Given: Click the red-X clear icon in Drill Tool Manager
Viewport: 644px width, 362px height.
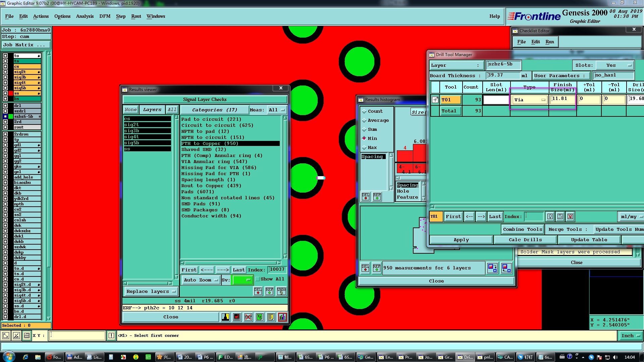Looking at the screenshot, I should pos(570,217).
